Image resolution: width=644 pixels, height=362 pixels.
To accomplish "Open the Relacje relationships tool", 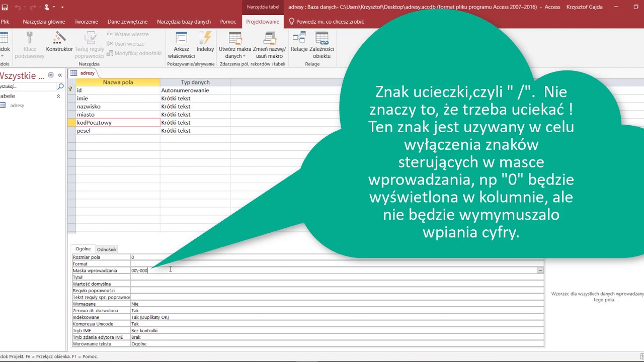I will click(299, 42).
